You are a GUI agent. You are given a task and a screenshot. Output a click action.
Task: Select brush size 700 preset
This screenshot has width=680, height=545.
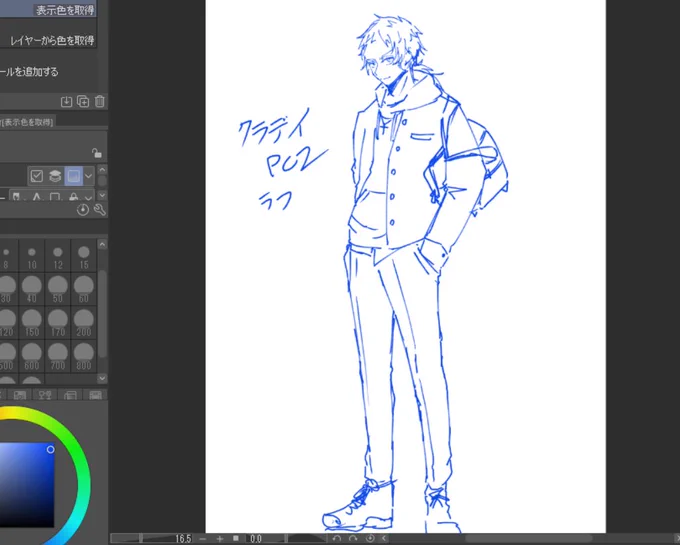pyautogui.click(x=58, y=356)
